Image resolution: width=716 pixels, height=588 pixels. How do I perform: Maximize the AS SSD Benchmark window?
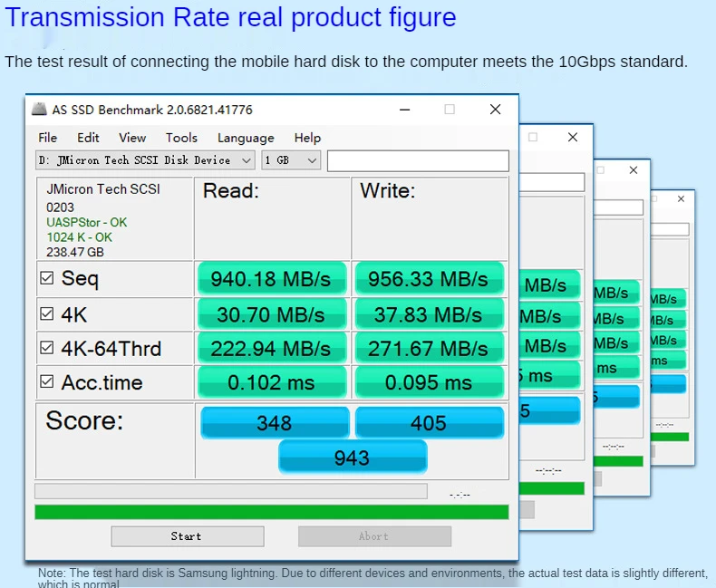450,110
